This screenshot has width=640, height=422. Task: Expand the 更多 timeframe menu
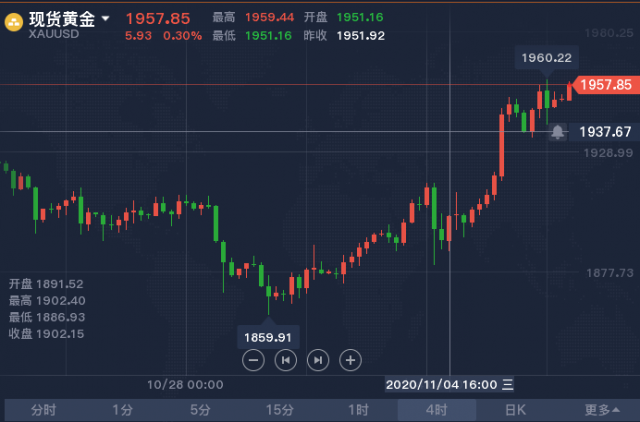(x=602, y=410)
